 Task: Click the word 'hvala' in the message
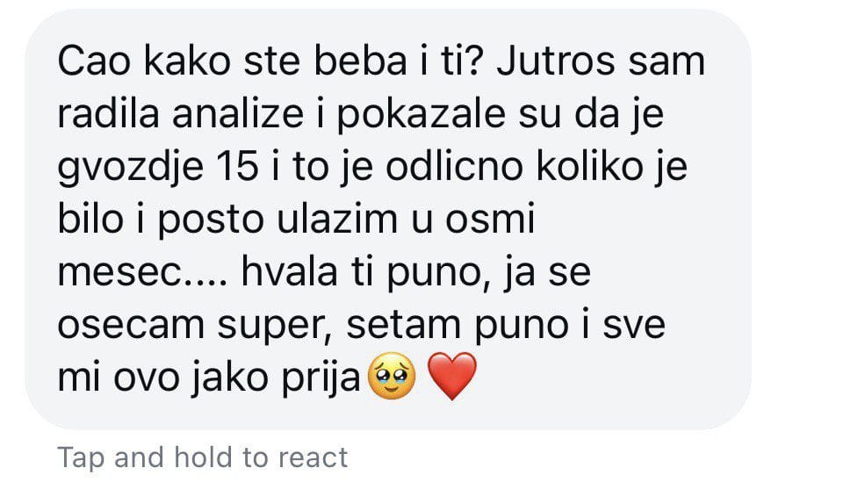289,272
